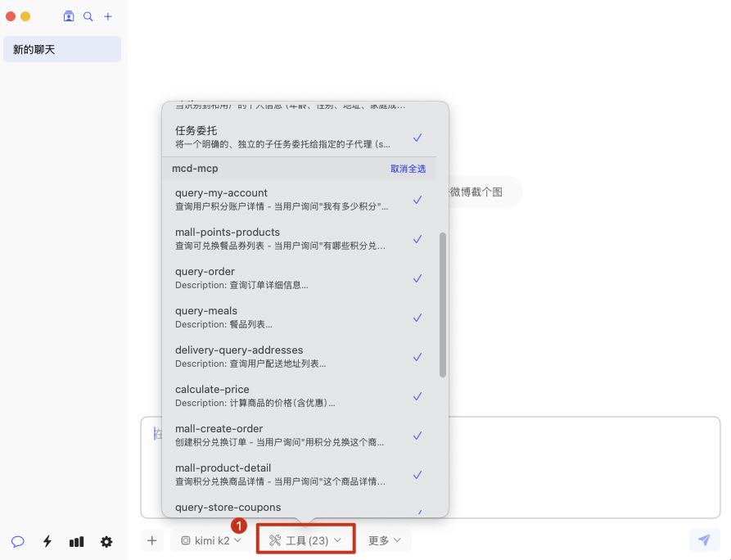Viewport: 731px width, 560px height.
Task: Collapse the 工具 (23) tools dropdown
Action: click(306, 540)
